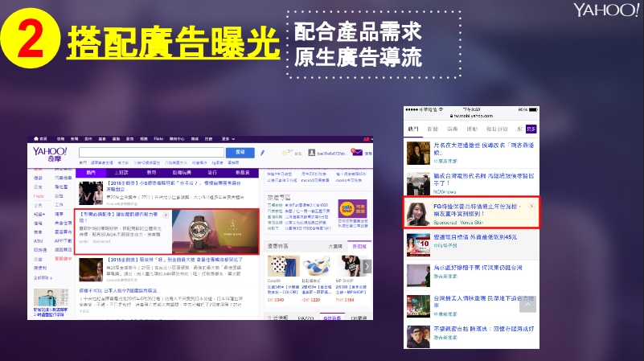Click next arrow in shopping carousel
The width and height of the screenshot is (644, 361).
pyautogui.click(x=367, y=266)
